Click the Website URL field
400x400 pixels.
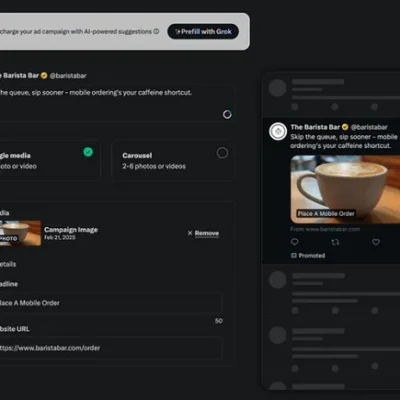click(111, 348)
